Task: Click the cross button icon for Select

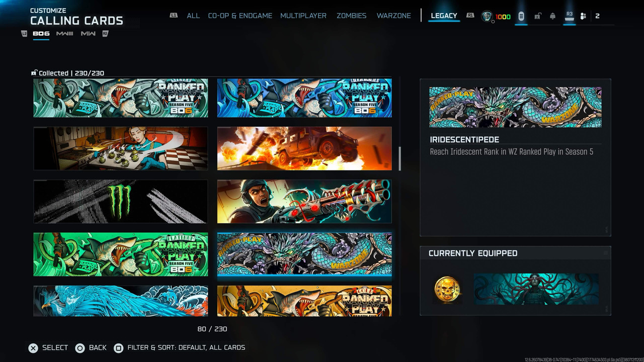Action: pos(33,347)
